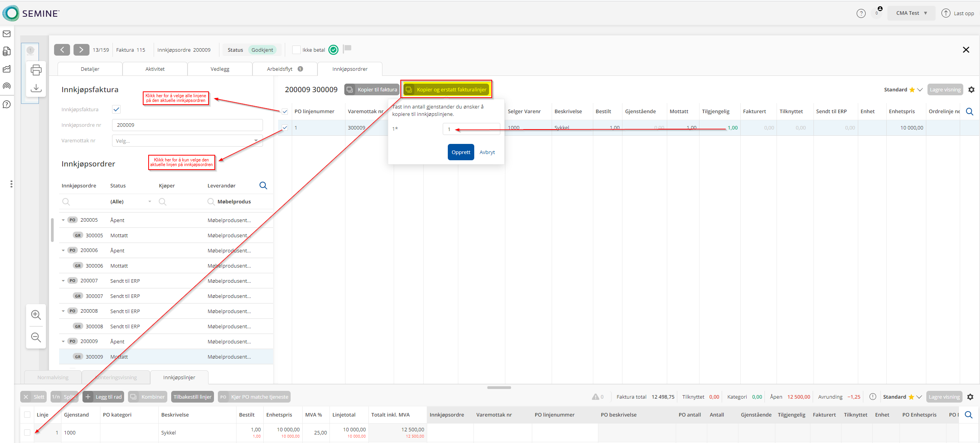Zoom in on the document preview
980x443 pixels.
pyautogui.click(x=36, y=315)
